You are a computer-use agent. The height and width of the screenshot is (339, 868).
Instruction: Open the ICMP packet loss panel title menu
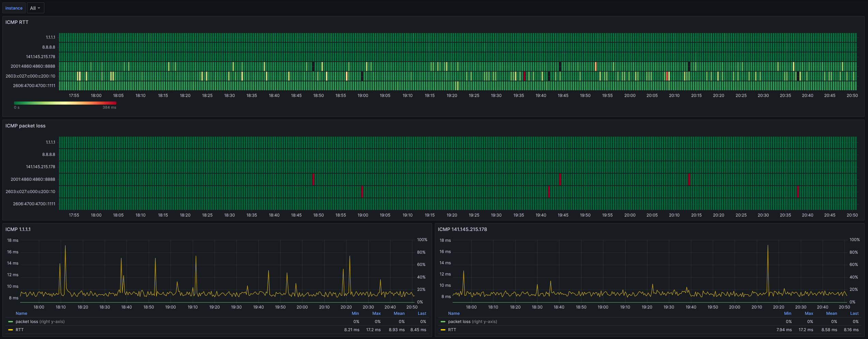[x=25, y=126]
